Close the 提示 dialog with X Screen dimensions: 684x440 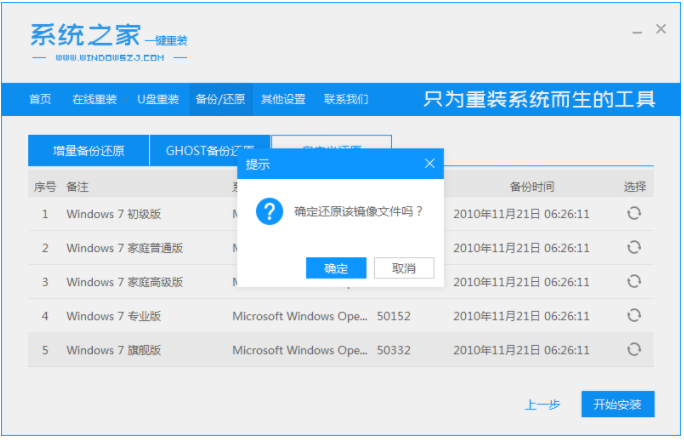429,163
